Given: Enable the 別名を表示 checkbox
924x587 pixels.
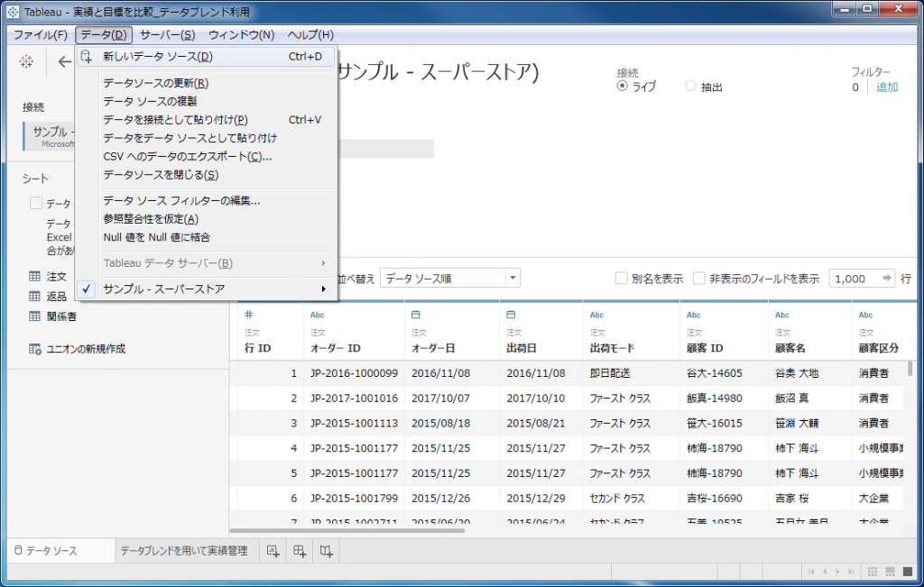Looking at the screenshot, I should [x=620, y=279].
